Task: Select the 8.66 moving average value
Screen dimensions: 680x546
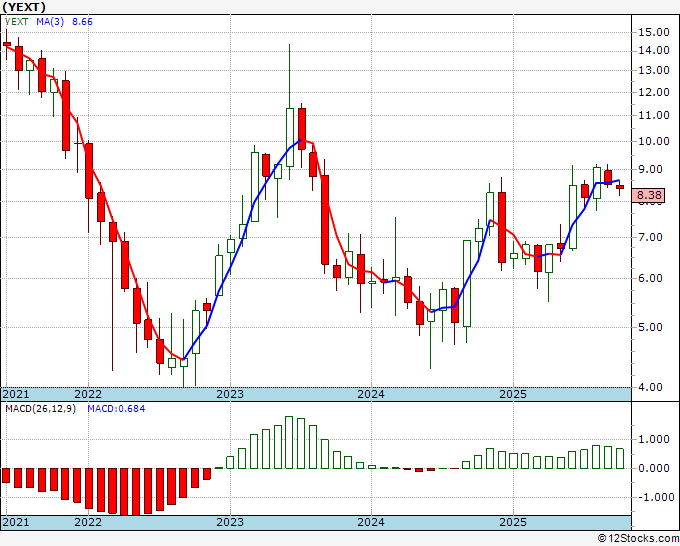Action: coord(82,22)
